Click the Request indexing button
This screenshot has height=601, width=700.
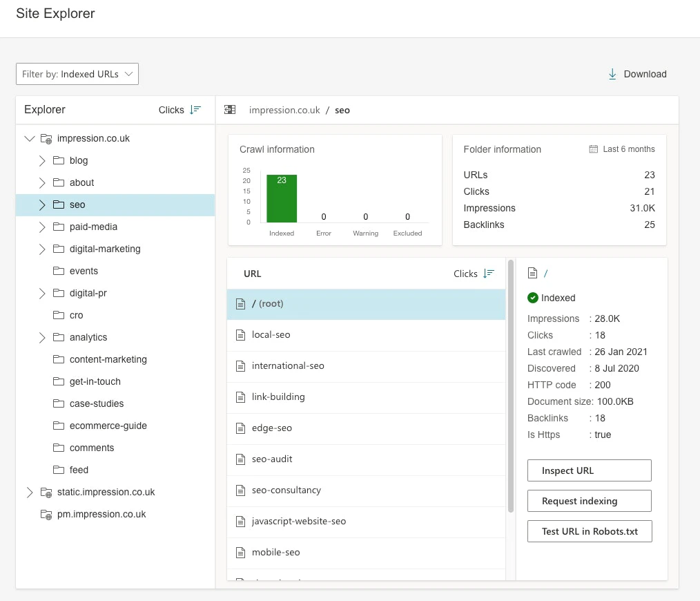click(x=590, y=501)
